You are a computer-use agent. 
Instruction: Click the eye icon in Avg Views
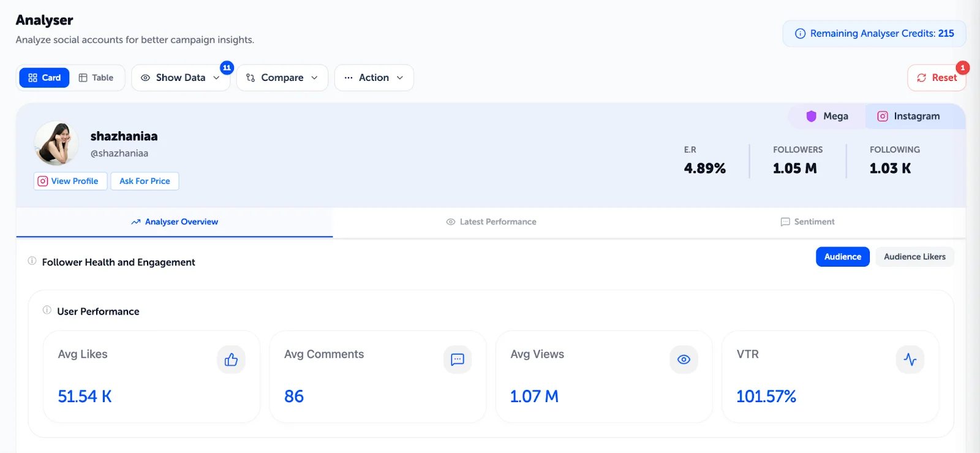click(684, 360)
